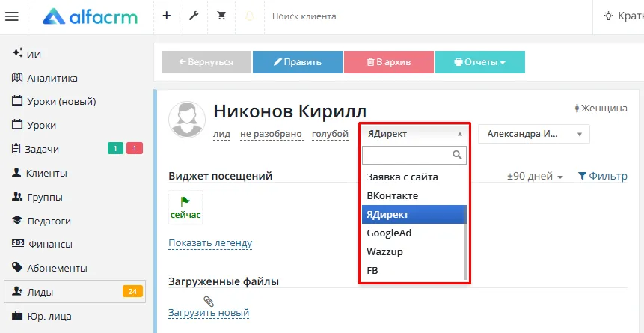Click the Финансы money icon
The image size is (644, 333).
[x=18, y=243]
